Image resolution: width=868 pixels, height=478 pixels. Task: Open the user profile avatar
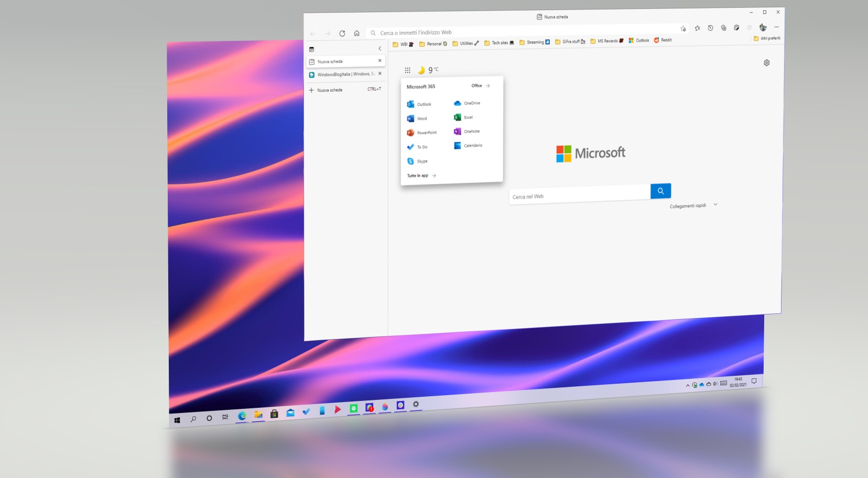[763, 27]
